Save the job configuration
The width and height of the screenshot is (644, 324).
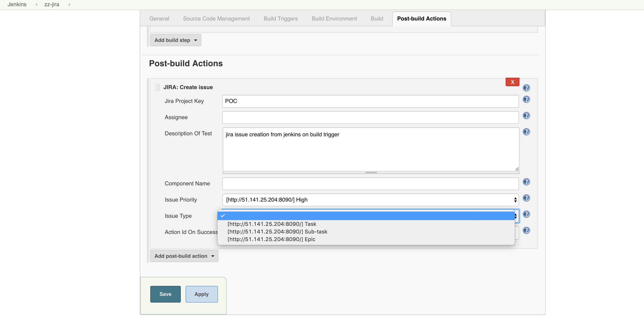pos(165,294)
